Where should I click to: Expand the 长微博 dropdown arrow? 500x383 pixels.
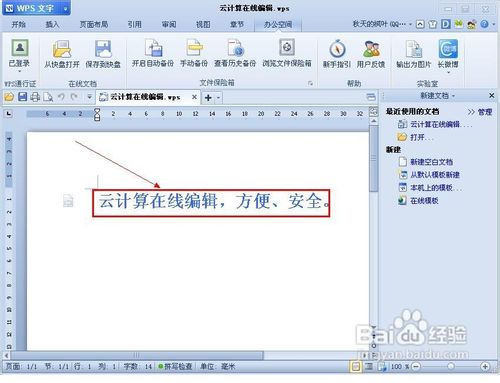point(448,72)
